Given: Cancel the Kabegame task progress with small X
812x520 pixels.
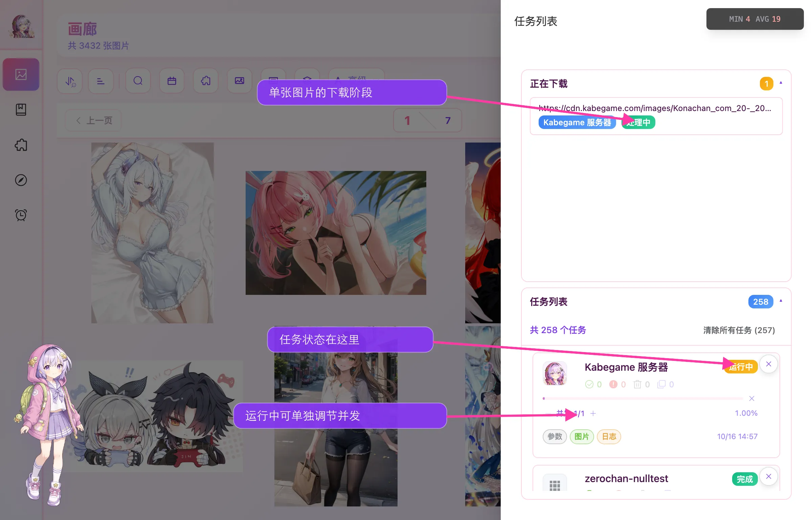Looking at the screenshot, I should tap(752, 398).
